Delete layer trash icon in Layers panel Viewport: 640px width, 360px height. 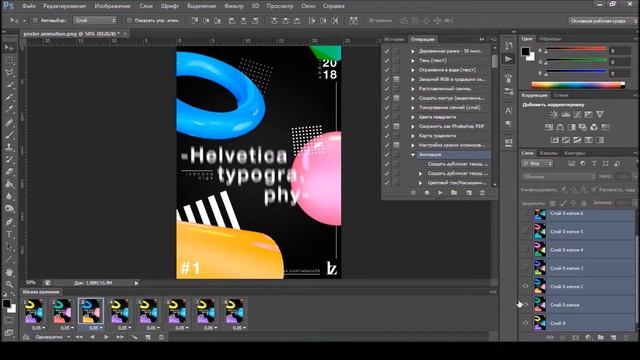(x=626, y=338)
